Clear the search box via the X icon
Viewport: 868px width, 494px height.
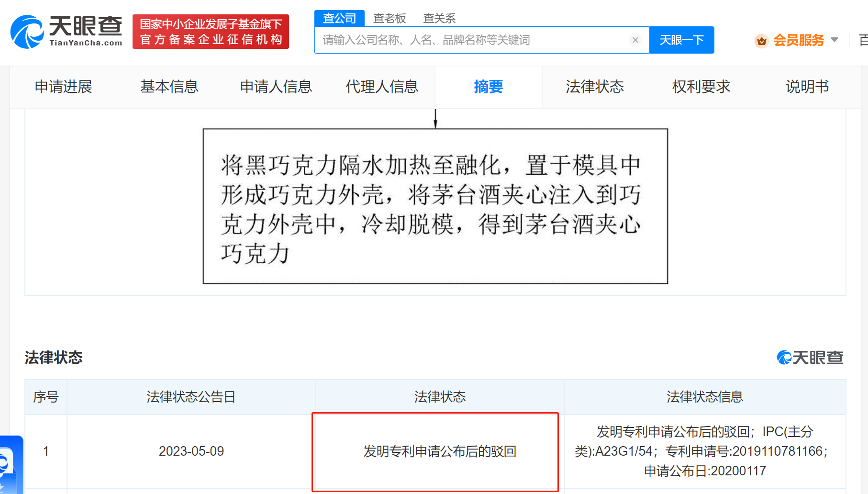click(635, 40)
